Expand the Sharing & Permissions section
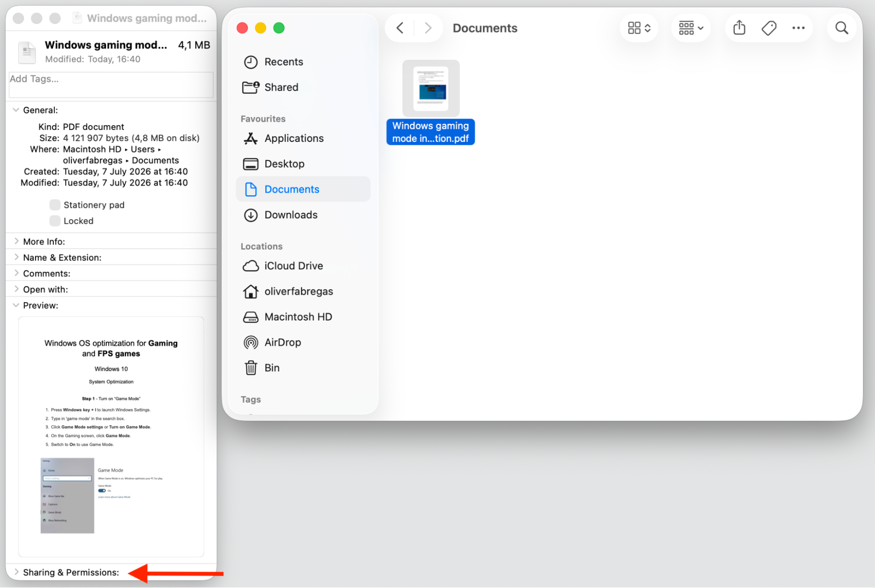The image size is (875, 588). pos(16,572)
